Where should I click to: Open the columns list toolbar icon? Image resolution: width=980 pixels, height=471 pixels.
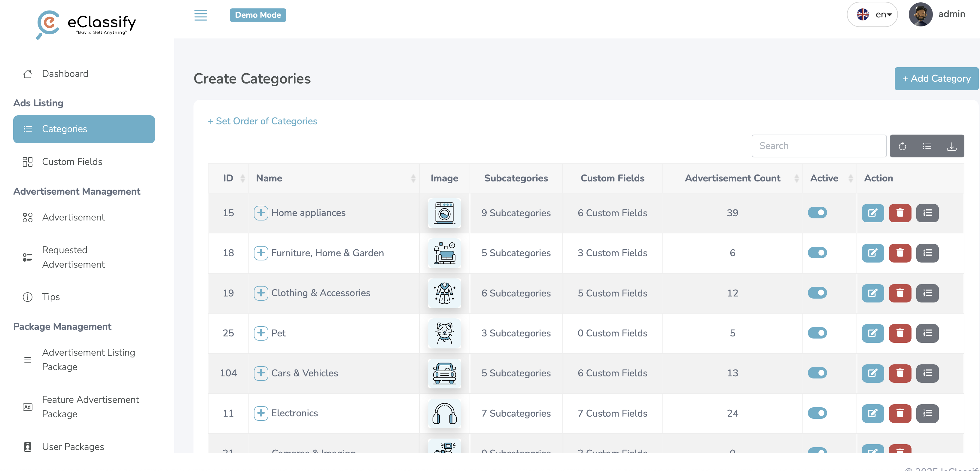pos(927,146)
